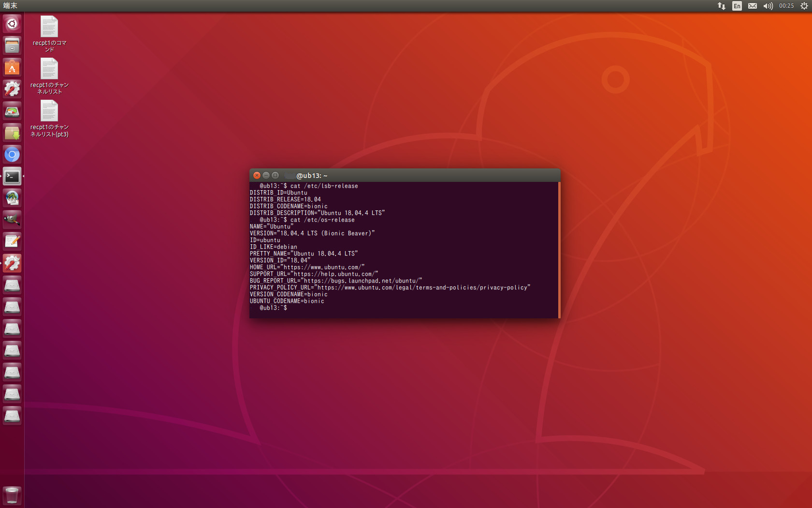The width and height of the screenshot is (812, 508).
Task: Click the BUG_REPORT_URL launchpad line
Action: pos(336,281)
